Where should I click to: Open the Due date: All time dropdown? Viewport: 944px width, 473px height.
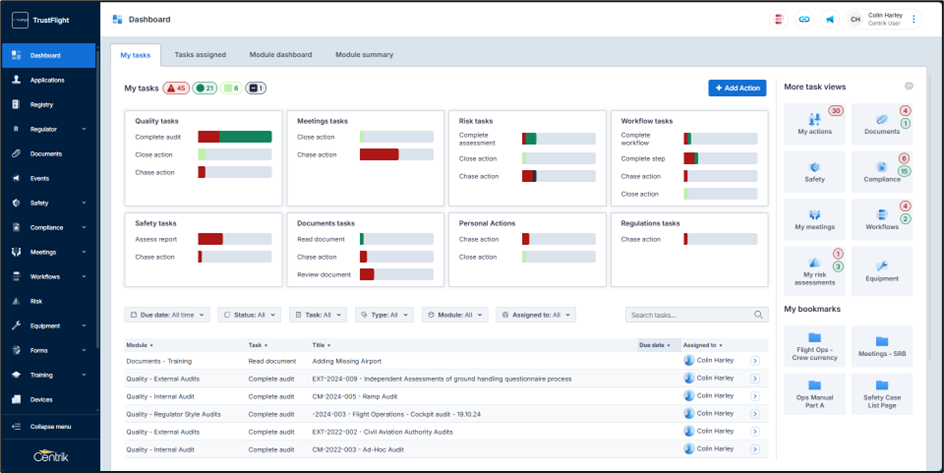coord(167,315)
